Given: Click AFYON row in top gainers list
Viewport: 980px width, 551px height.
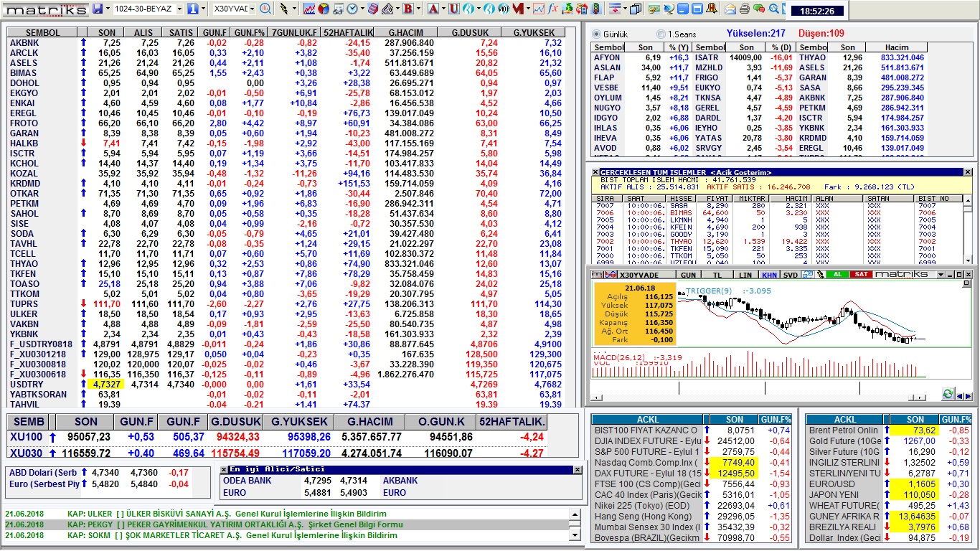Looking at the screenshot, I should (x=641, y=57).
